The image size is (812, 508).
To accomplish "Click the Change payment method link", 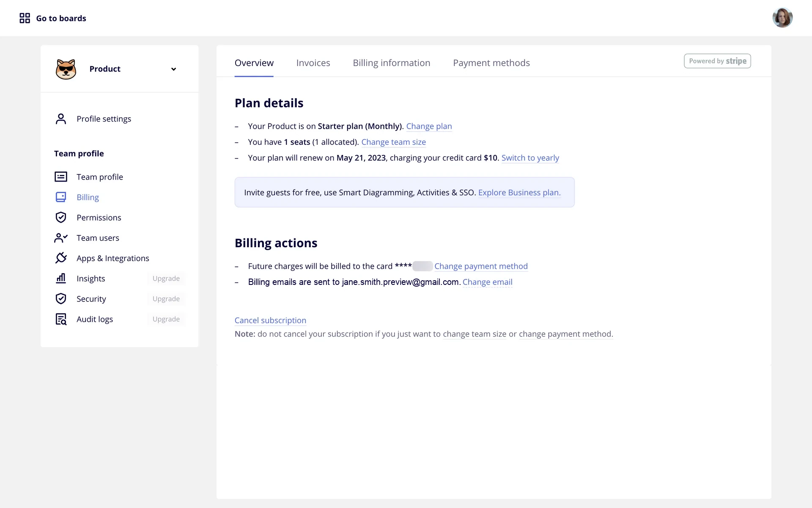I will coord(481,266).
